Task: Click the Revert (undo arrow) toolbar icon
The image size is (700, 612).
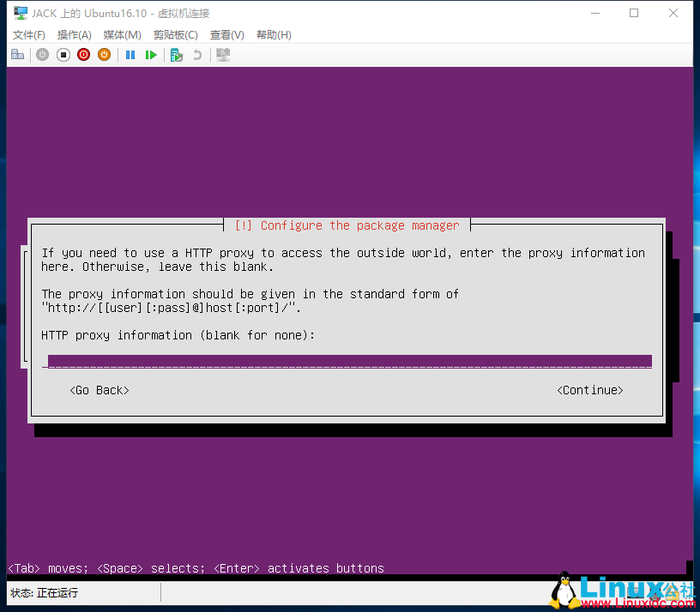Action: [196, 54]
